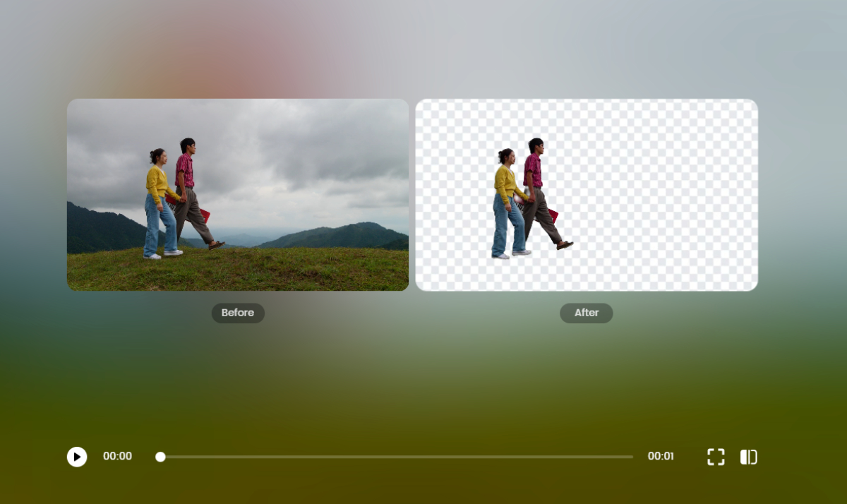Click the 00:00 current time readout
847x504 pixels.
pos(117,456)
